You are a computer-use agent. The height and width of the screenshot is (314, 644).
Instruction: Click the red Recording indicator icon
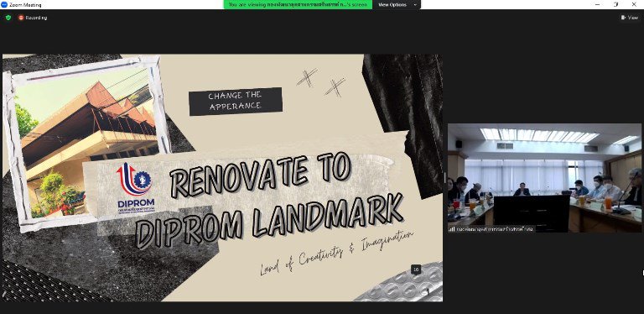click(21, 18)
